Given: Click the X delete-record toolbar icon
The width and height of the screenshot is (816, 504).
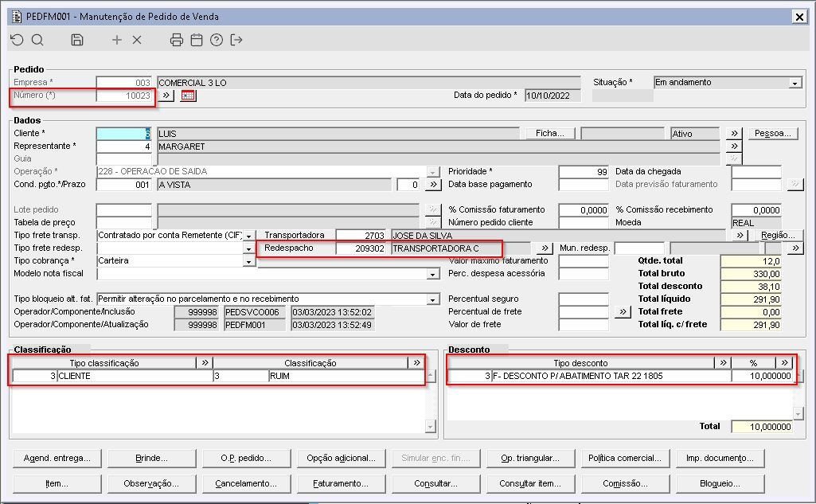Looking at the screenshot, I should pyautogui.click(x=137, y=40).
